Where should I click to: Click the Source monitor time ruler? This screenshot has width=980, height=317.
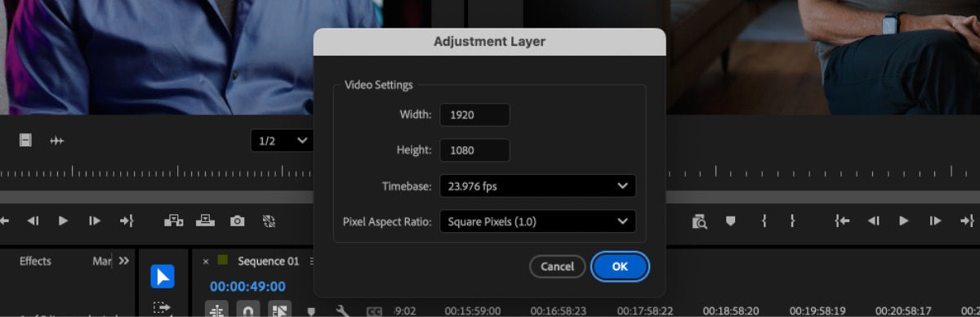(x=157, y=172)
